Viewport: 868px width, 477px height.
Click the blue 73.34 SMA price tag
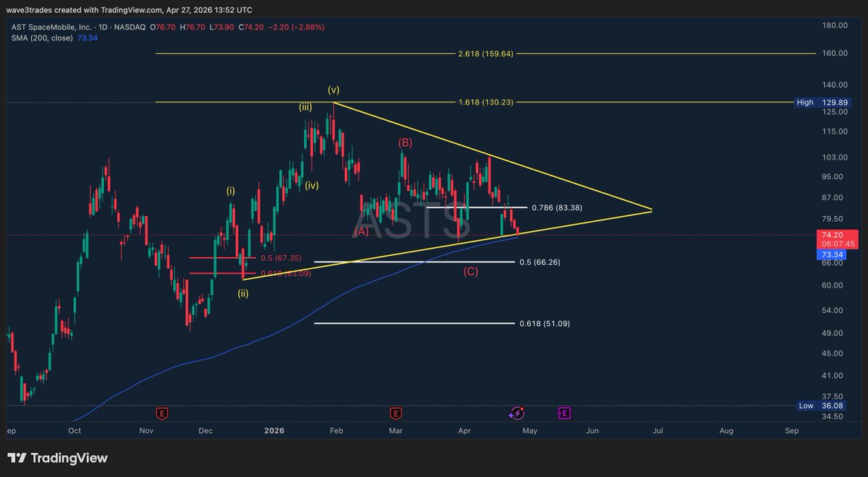[833, 255]
